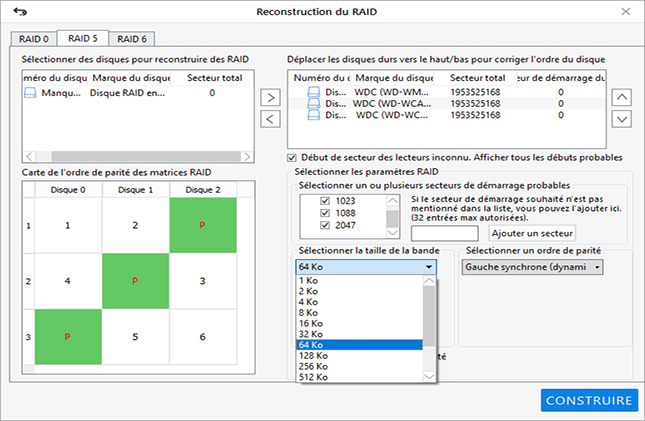
Task: Uncheck start sector 1023
Action: point(323,200)
